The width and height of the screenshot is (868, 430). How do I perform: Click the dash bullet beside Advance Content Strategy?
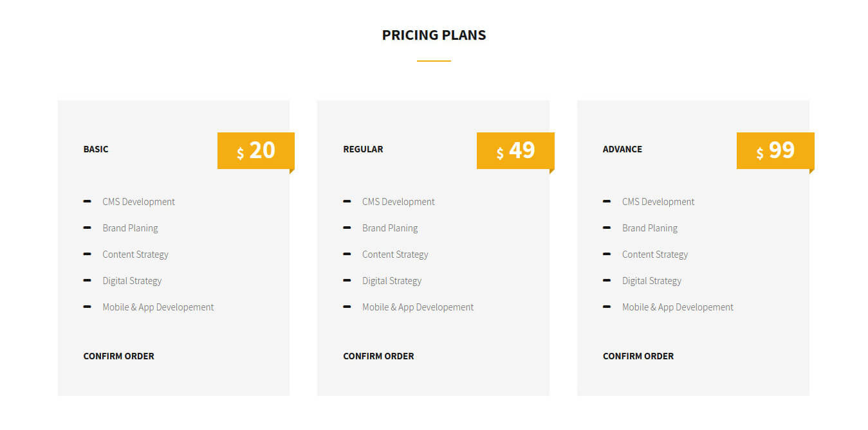(x=607, y=255)
